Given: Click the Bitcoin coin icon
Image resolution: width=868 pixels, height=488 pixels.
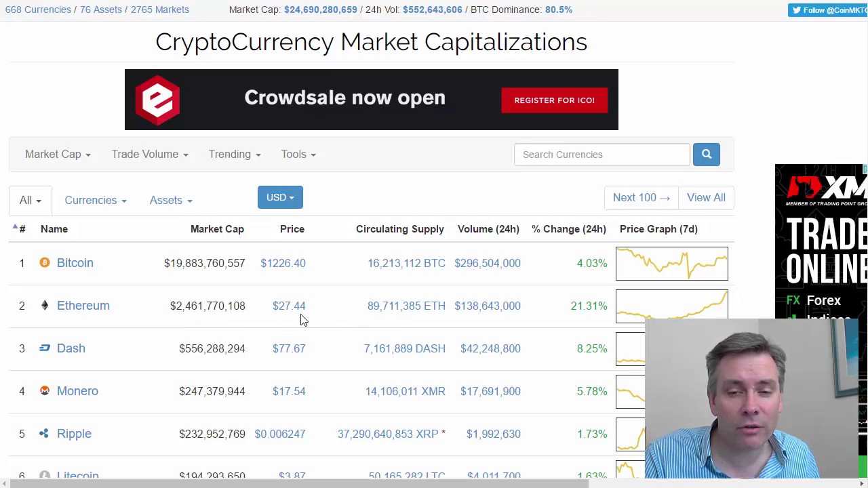Looking at the screenshot, I should coord(45,263).
